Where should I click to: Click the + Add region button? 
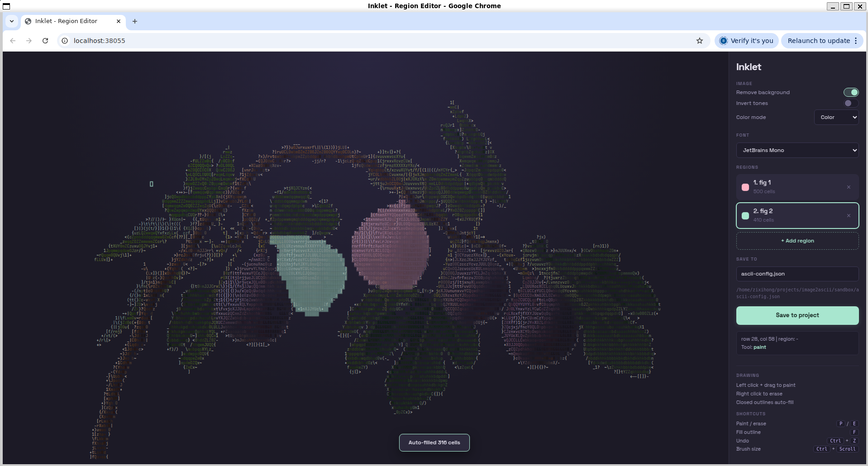[x=797, y=241]
